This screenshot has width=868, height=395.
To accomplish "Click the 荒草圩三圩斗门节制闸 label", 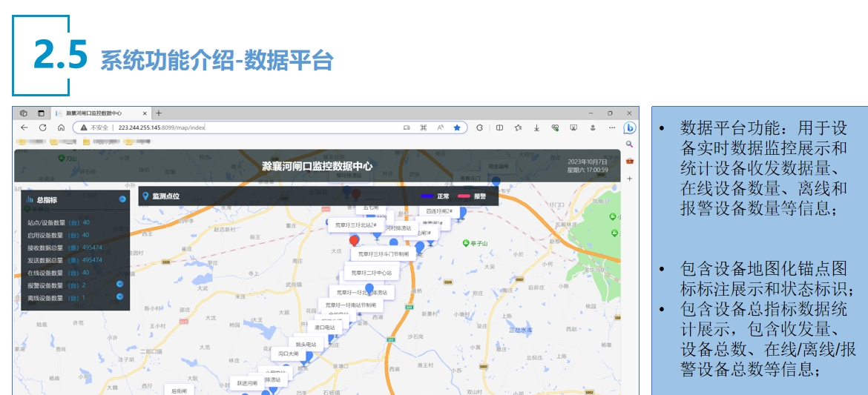I will (383, 253).
